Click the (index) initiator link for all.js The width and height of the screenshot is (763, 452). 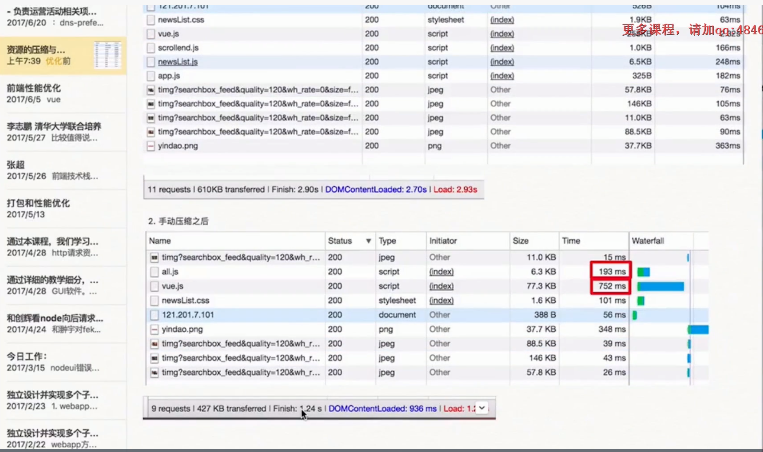(441, 271)
